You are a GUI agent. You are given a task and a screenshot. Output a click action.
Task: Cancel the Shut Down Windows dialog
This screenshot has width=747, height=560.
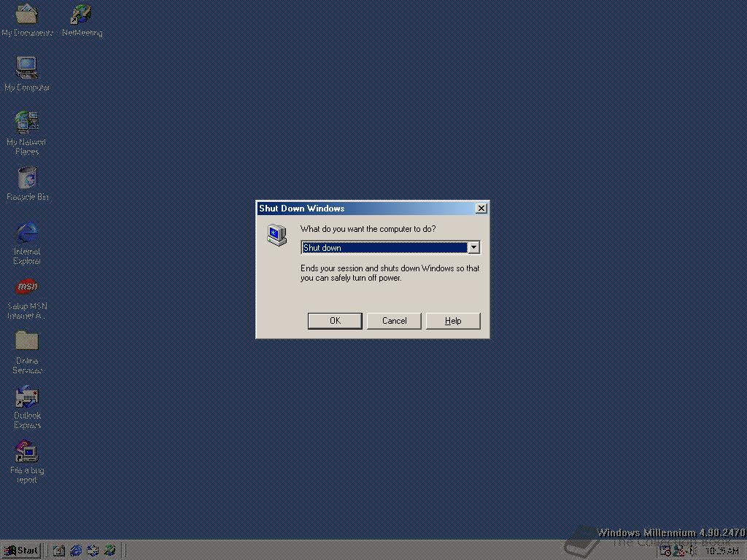point(394,321)
